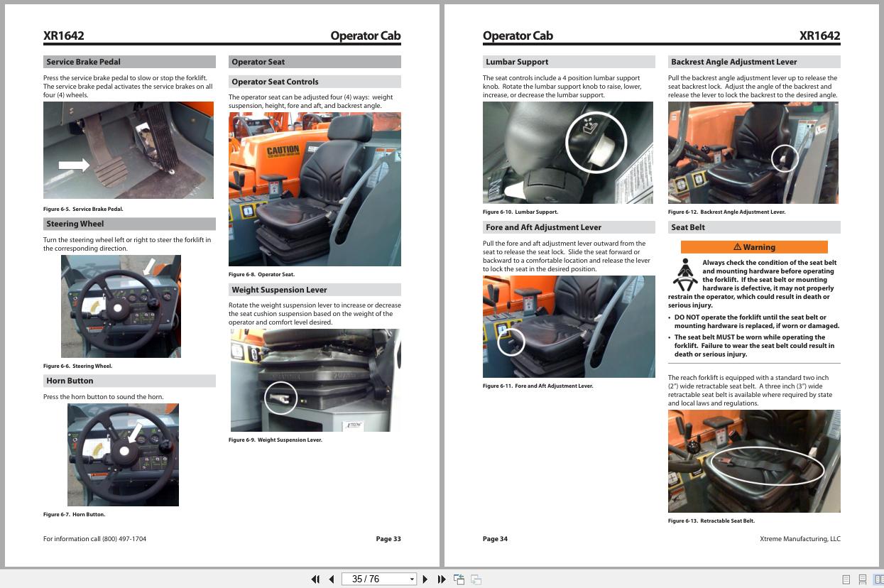Click the fore and aft lever photo

pyautogui.click(x=569, y=327)
